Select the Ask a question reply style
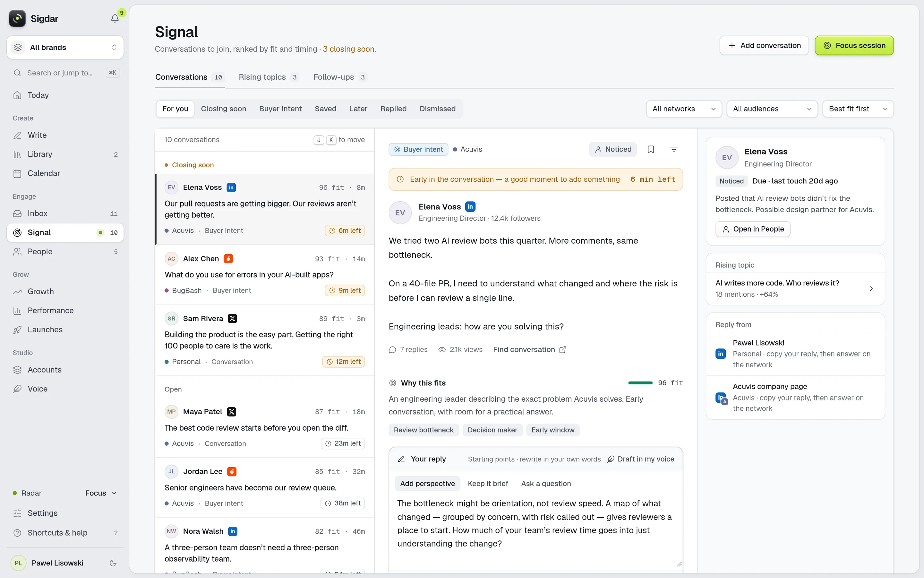The height and width of the screenshot is (578, 924). 546,484
